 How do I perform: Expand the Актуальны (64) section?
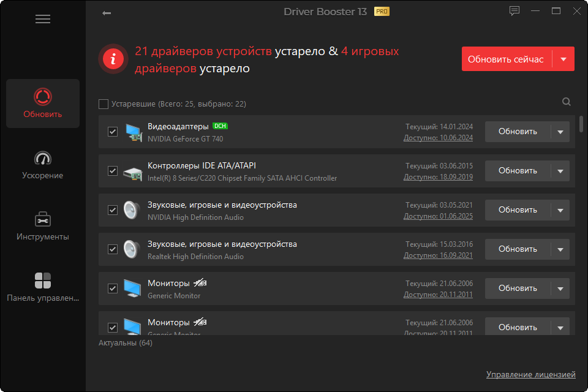coord(125,343)
